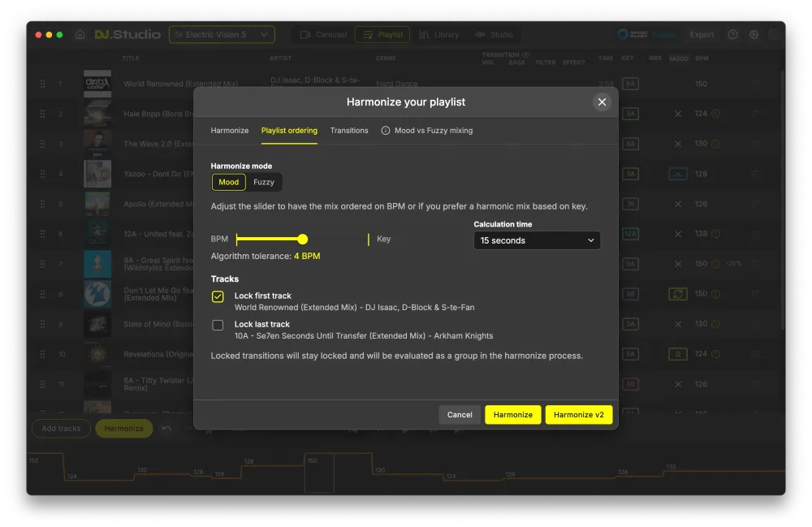Click the Add tracks button
812x527 pixels.
coord(61,429)
